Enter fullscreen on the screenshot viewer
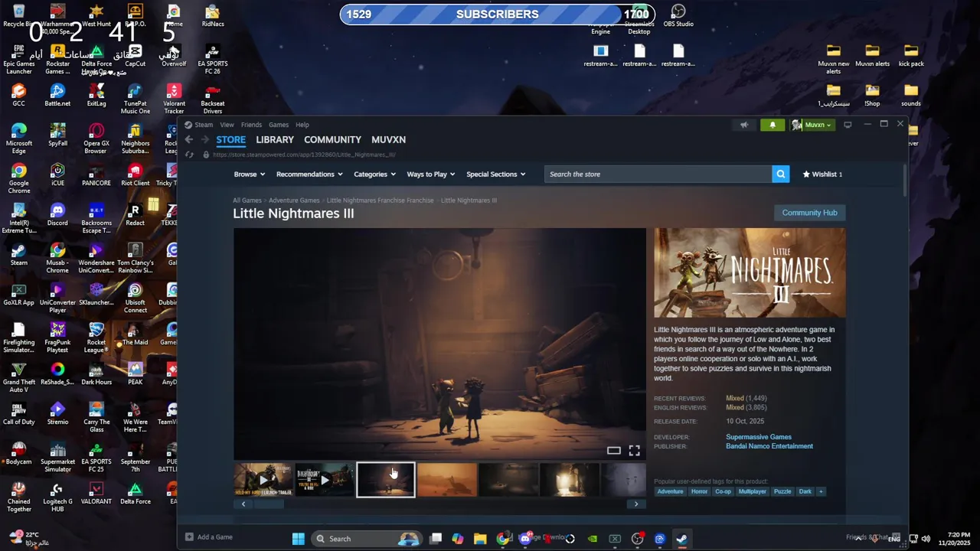This screenshot has width=980, height=551. (x=635, y=451)
